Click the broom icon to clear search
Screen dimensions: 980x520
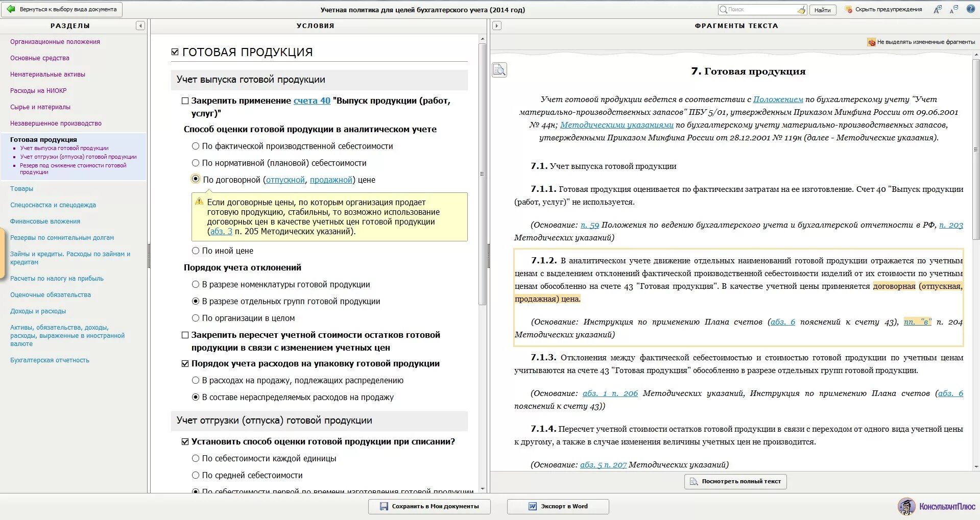coord(801,10)
